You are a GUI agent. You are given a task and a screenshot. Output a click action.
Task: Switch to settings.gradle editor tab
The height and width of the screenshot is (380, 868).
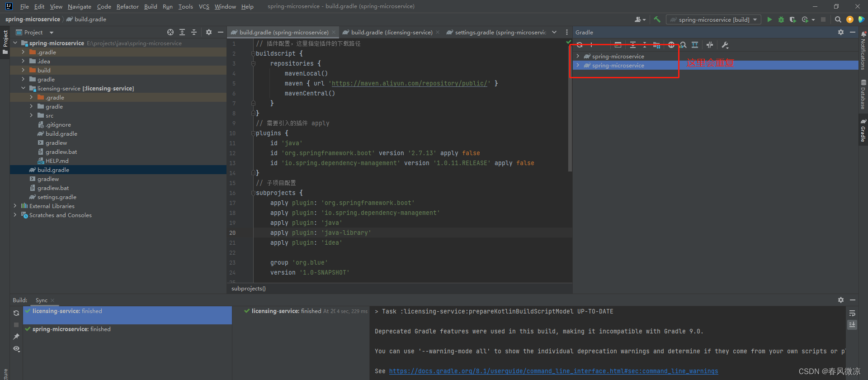[x=496, y=32]
